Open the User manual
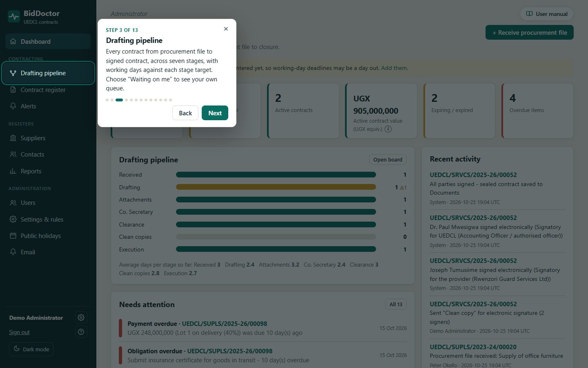The image size is (588, 368). (547, 14)
